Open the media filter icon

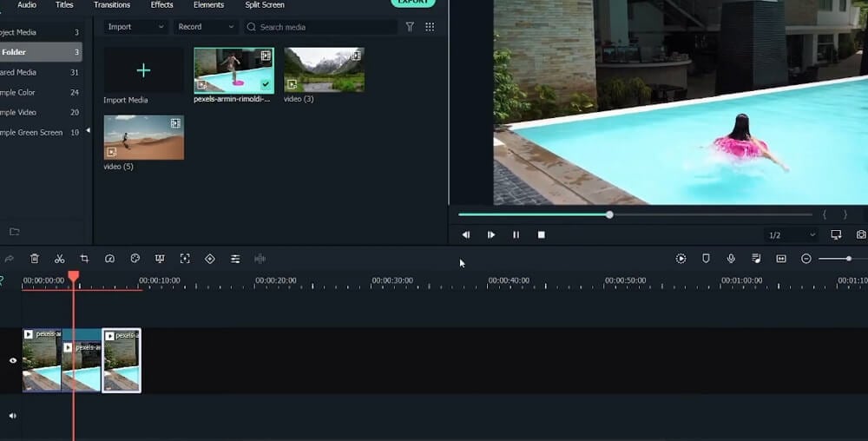pyautogui.click(x=410, y=27)
